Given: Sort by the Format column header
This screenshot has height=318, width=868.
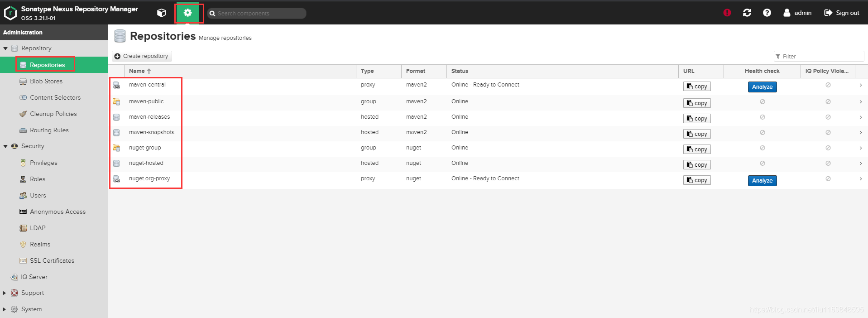Looking at the screenshot, I should [424, 71].
